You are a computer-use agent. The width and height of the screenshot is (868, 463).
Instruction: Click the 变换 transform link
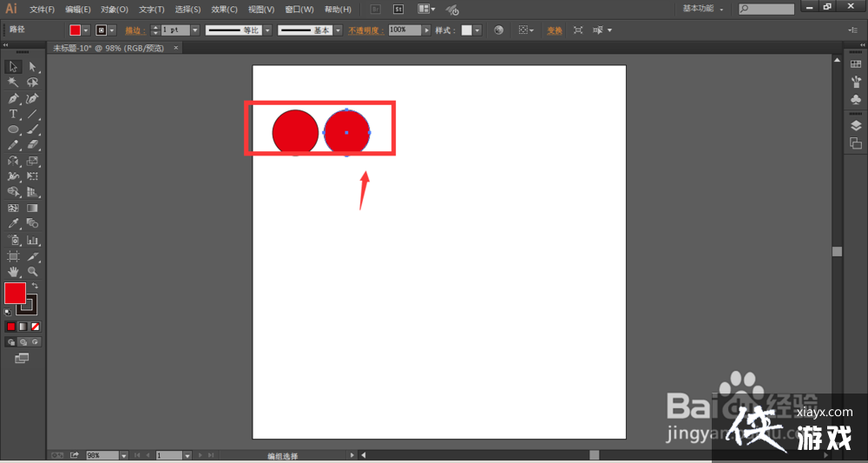555,30
